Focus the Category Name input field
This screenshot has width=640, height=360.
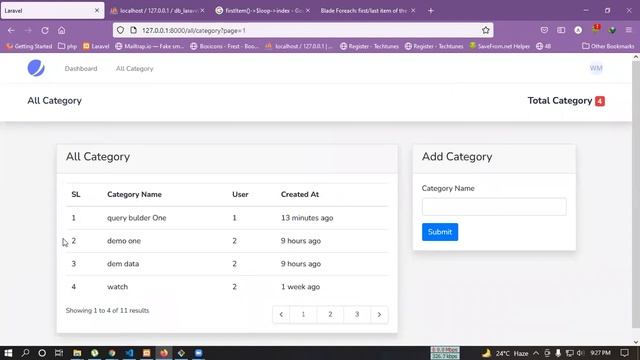[x=494, y=207]
